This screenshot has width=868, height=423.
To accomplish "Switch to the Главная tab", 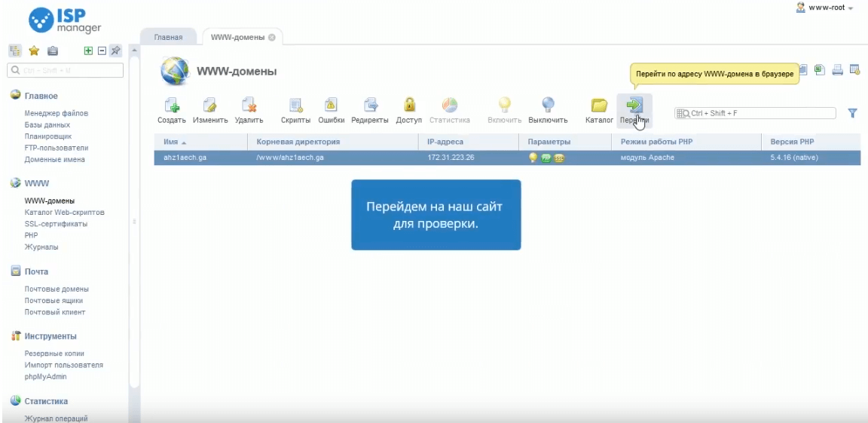I will pyautogui.click(x=168, y=37).
